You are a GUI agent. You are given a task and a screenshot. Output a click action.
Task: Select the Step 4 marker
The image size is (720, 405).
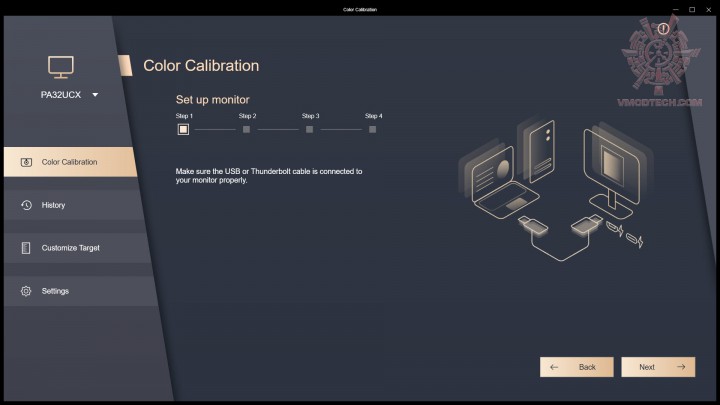click(x=372, y=129)
